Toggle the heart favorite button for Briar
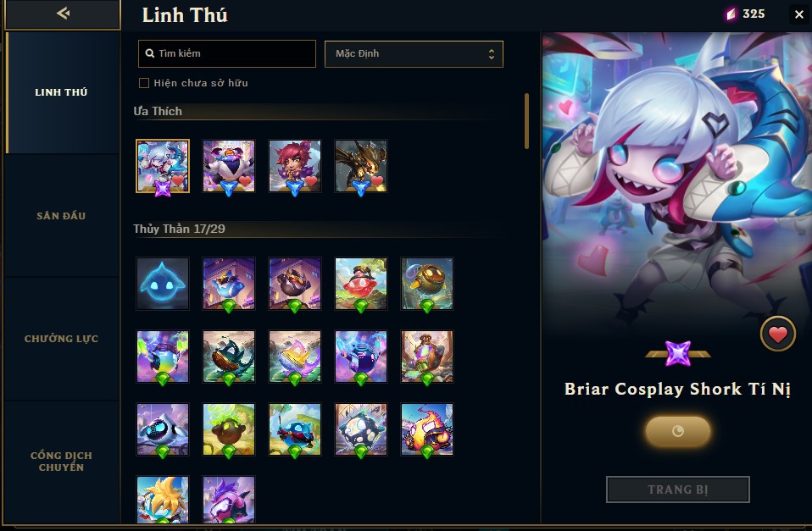This screenshot has width=812, height=531. coord(777,335)
